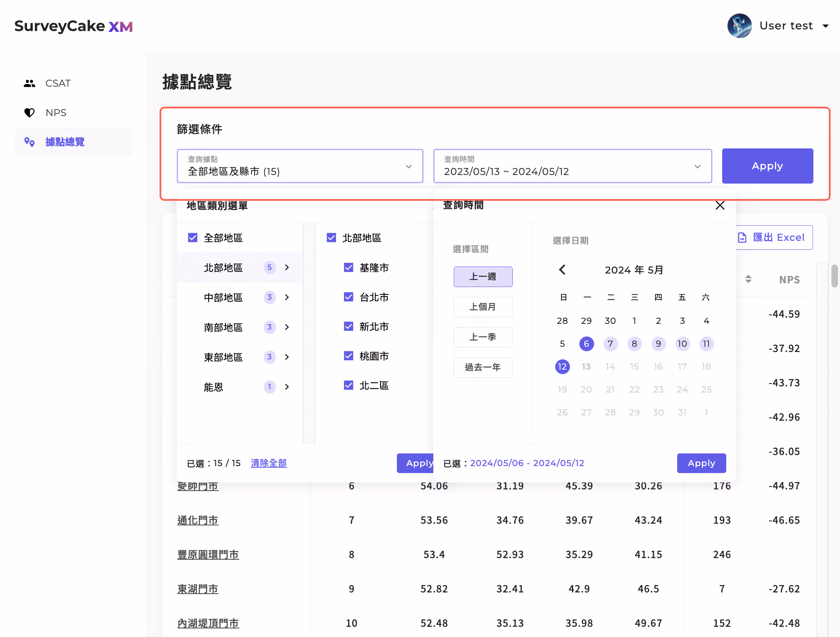This screenshot has height=637, width=840.
Task: Select May 5 in the calendar
Action: pyautogui.click(x=562, y=344)
